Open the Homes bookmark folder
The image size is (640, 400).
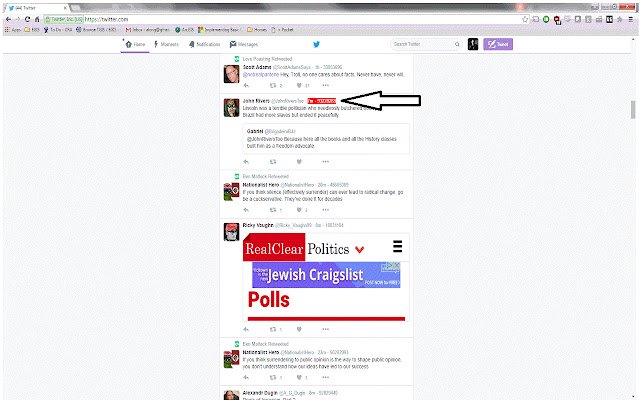pyautogui.click(x=257, y=30)
